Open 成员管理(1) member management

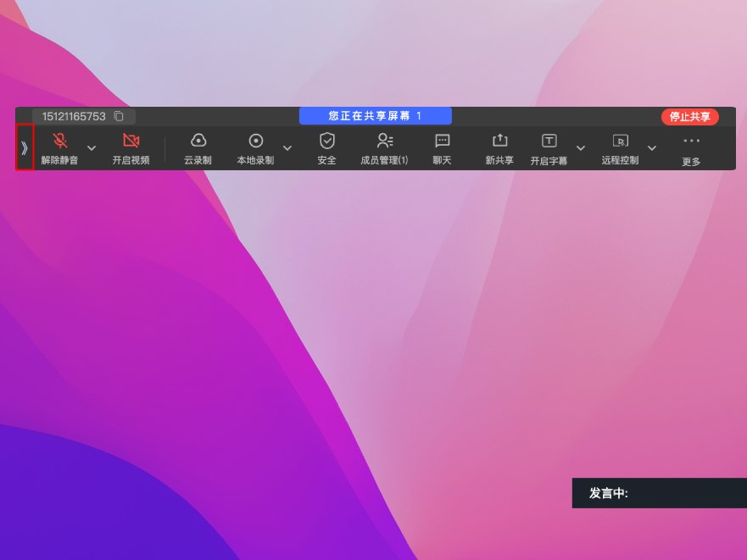[384, 148]
